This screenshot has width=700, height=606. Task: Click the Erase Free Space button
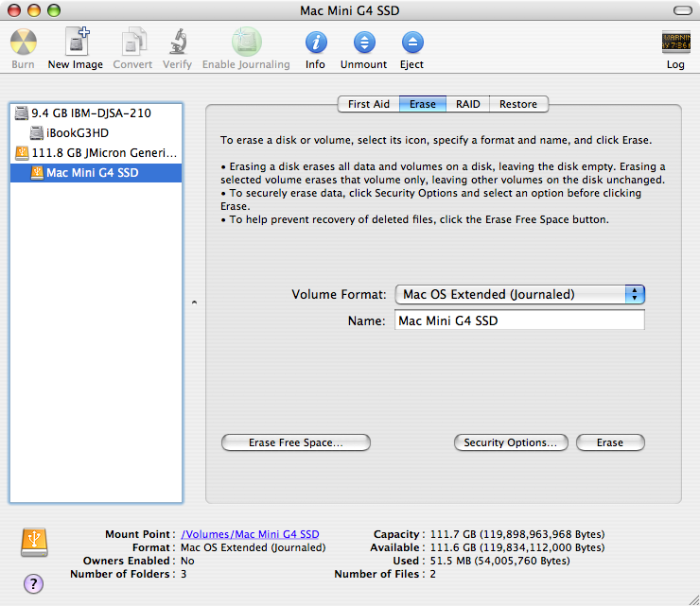(296, 442)
